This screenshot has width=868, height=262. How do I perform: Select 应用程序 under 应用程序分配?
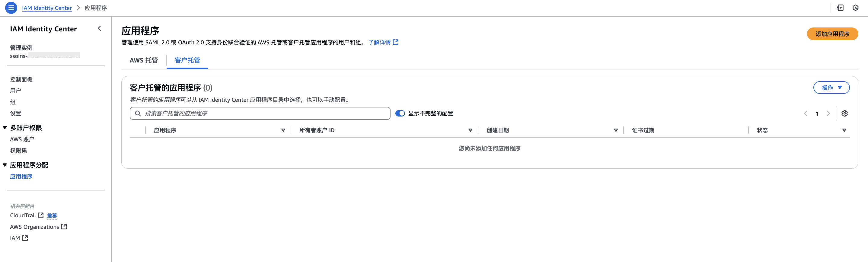21,176
